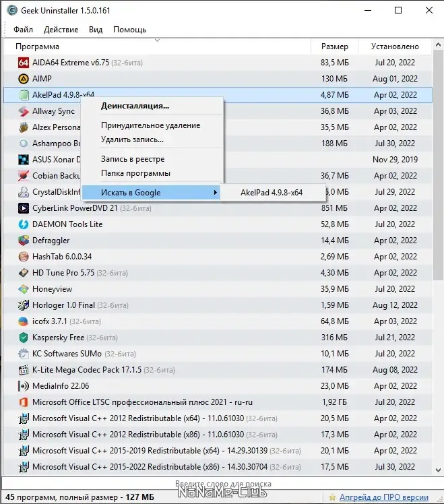The height and width of the screenshot is (504, 444).
Task: Open the Вид menu
Action: (96, 30)
